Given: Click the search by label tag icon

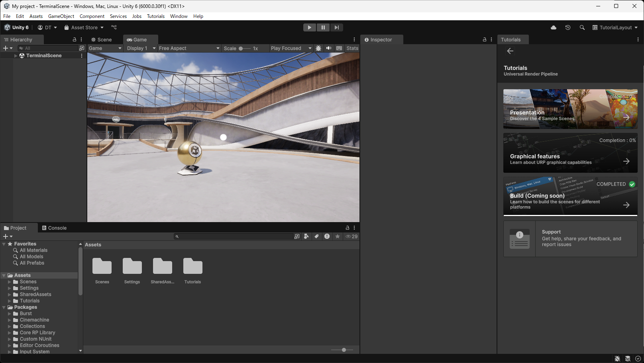Looking at the screenshot, I should pos(317,236).
